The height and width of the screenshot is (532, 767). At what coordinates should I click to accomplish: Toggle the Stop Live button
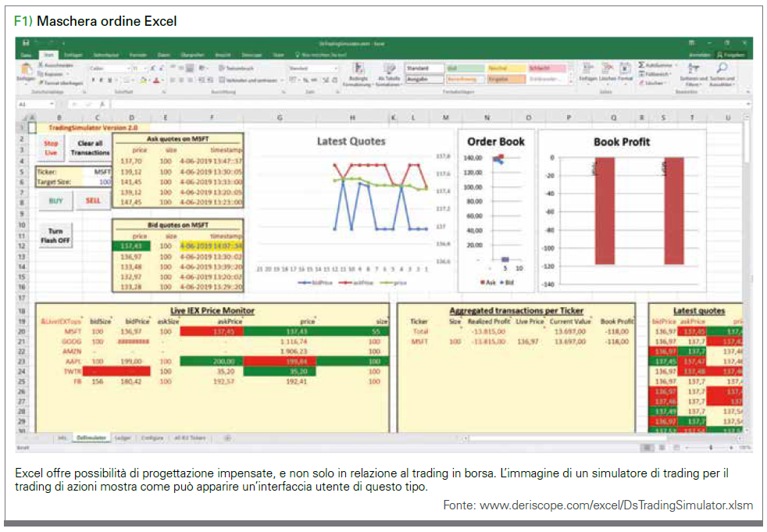[51, 148]
